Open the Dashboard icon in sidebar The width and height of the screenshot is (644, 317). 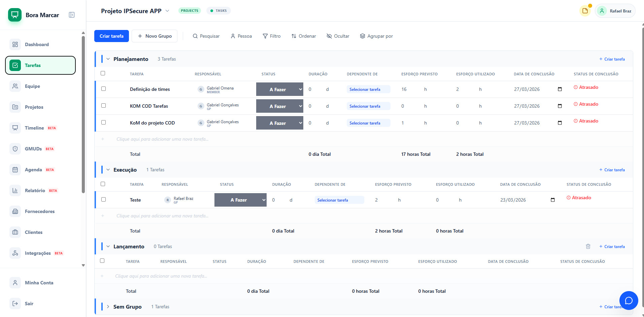pyautogui.click(x=15, y=44)
